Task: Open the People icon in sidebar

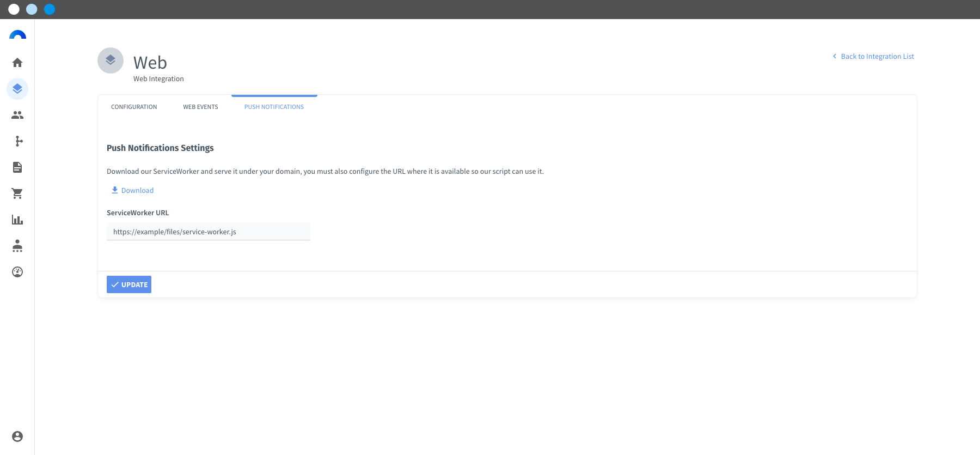Action: pyautogui.click(x=17, y=115)
